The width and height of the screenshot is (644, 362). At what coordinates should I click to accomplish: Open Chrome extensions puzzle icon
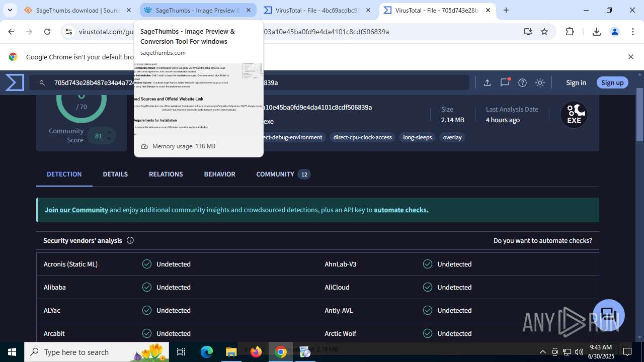(570, 32)
